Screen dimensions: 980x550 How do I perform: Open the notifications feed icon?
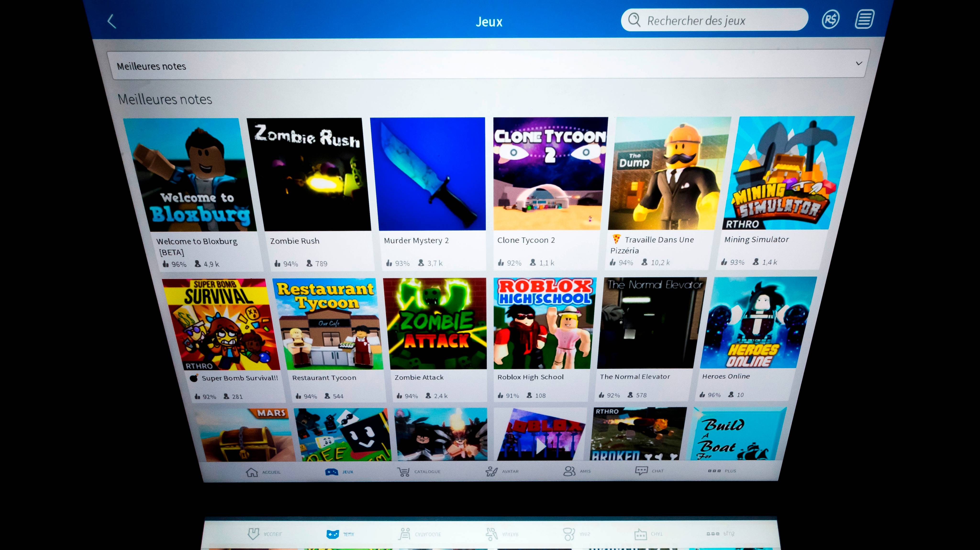tap(864, 19)
